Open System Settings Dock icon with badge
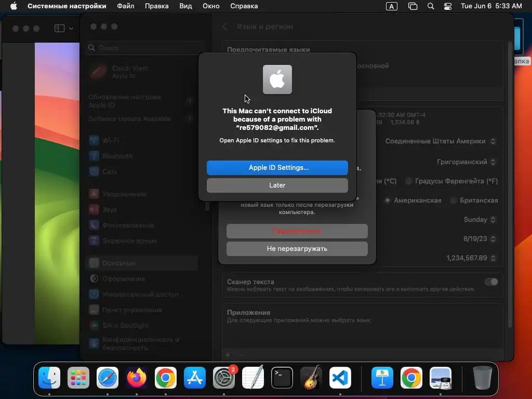The width and height of the screenshot is (532, 399). click(x=224, y=378)
